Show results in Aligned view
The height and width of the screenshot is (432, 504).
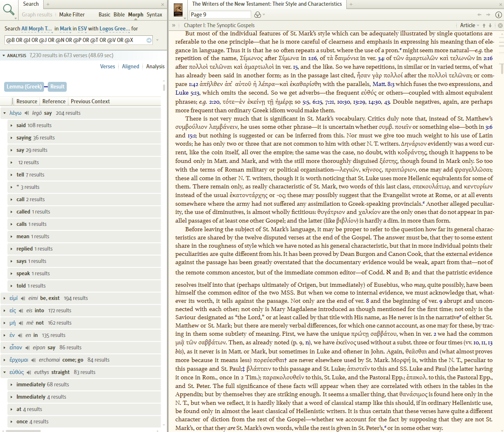click(131, 67)
